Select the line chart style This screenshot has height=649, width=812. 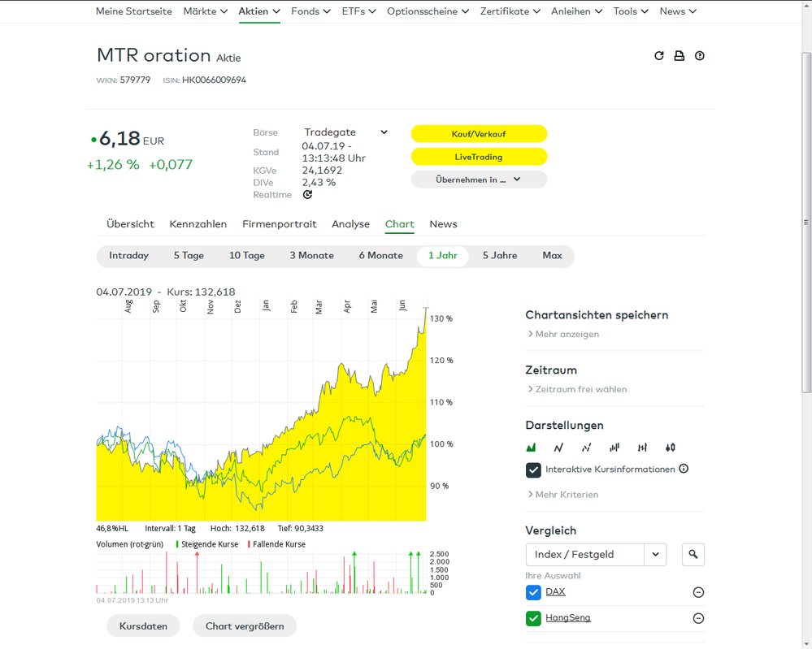point(558,448)
